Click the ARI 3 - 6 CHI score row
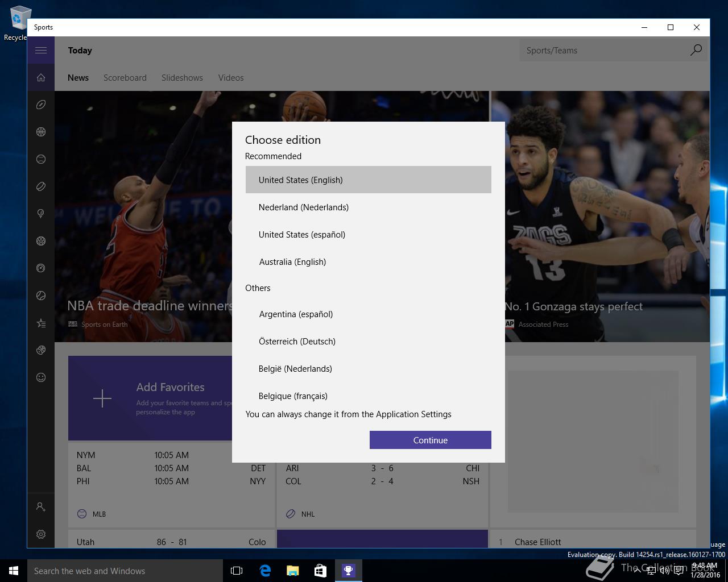This screenshot has width=728, height=582. (x=382, y=468)
